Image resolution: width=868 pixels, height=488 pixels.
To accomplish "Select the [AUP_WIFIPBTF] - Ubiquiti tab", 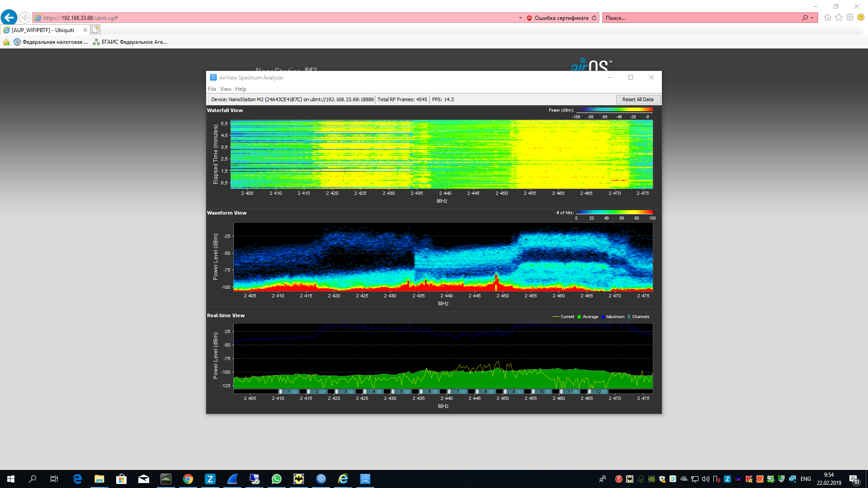I will click(43, 30).
